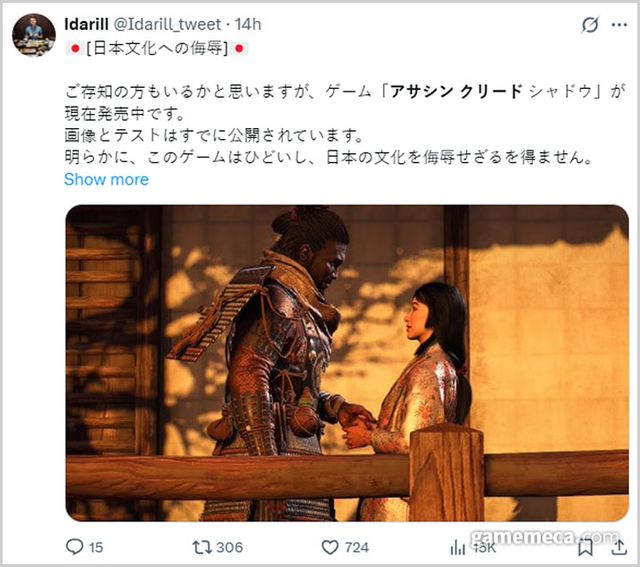The height and width of the screenshot is (567, 640).
Task: Click the 306 reposts count
Action: tap(230, 547)
